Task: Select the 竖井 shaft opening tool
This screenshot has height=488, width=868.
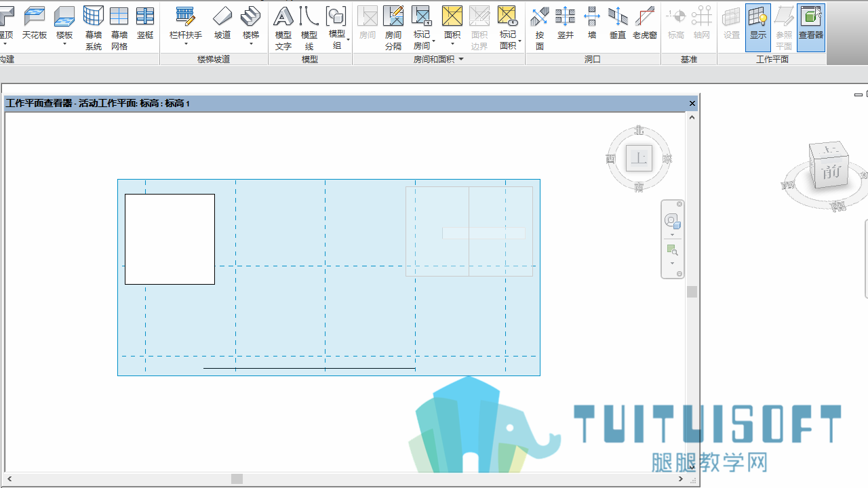Action: (566, 23)
